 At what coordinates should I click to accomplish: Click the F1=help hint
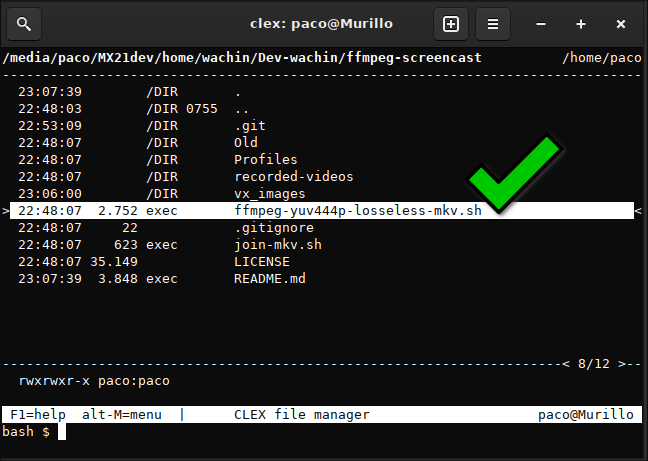(x=38, y=414)
